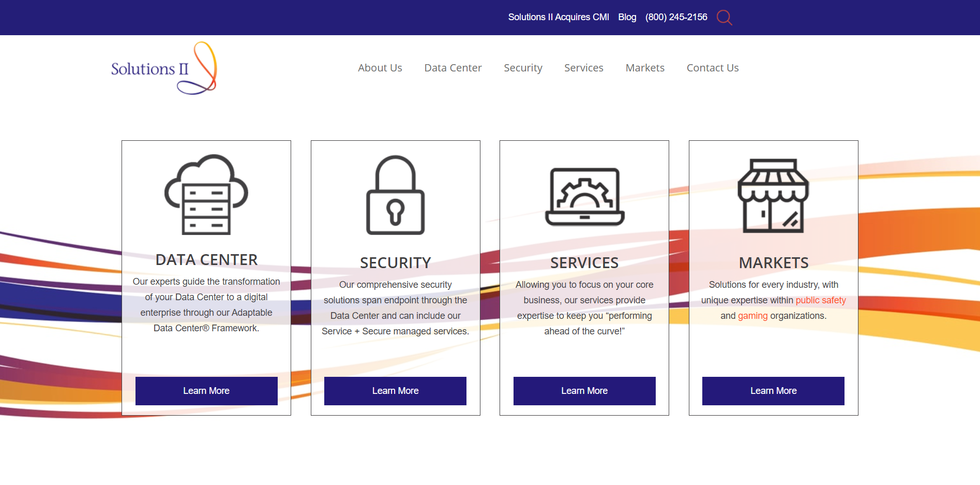Click the MARKETS card heading

click(774, 263)
